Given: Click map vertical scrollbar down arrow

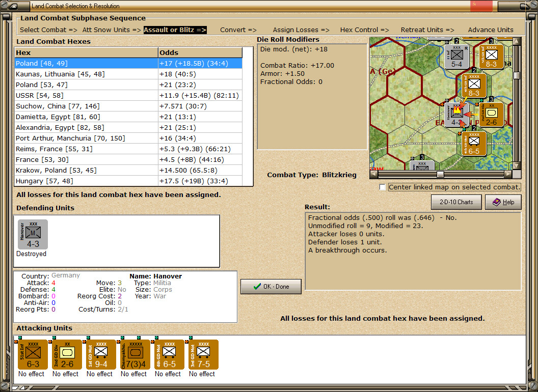Looking at the screenshot, I should (x=517, y=165).
